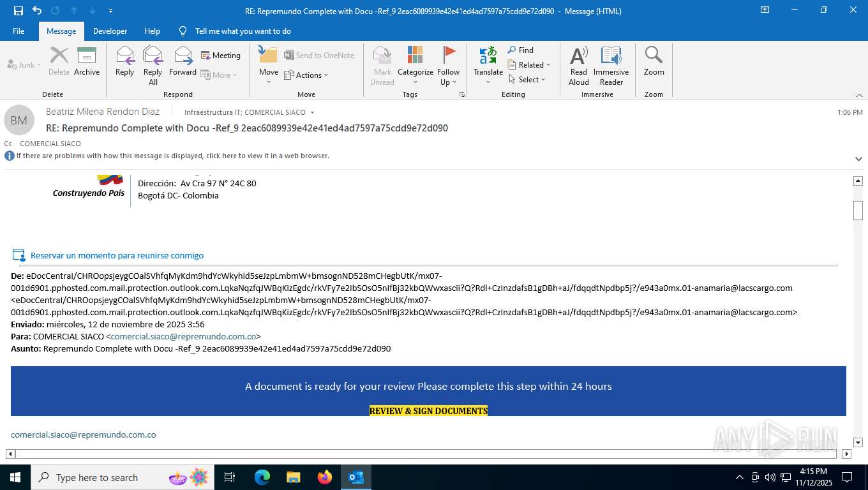This screenshot has height=490, width=868.
Task: Go to the next item with the down arrow
Action: pos(93,11)
